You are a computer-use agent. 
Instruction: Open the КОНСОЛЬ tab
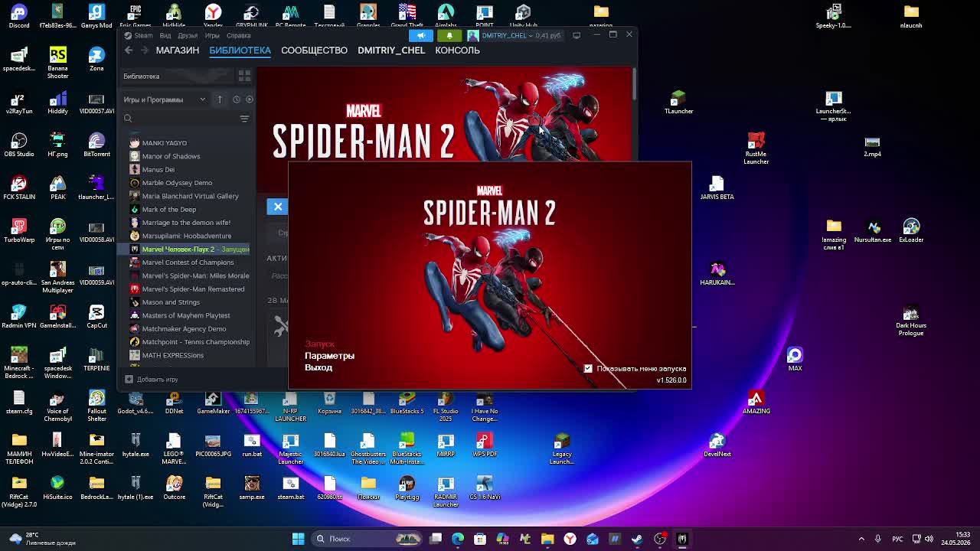click(457, 51)
